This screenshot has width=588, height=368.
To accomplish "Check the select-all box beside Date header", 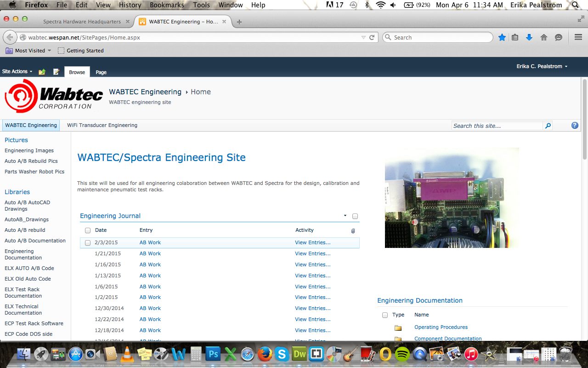I will point(88,230).
